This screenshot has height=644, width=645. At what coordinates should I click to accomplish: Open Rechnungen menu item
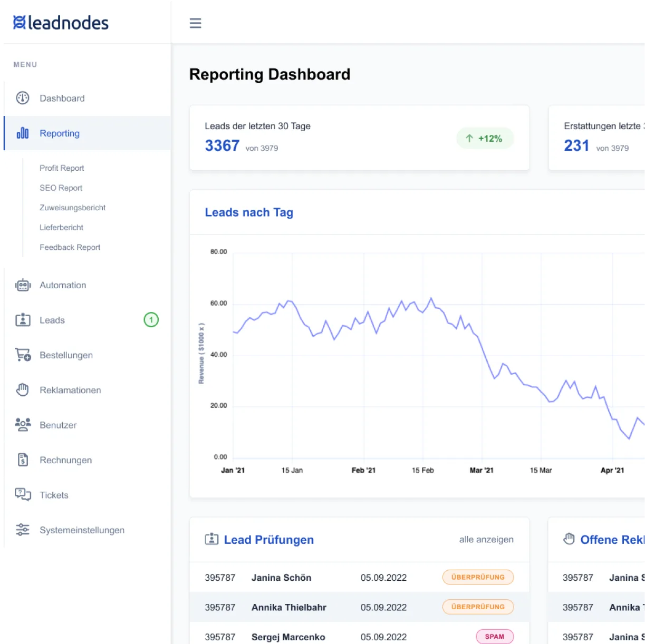(87, 460)
